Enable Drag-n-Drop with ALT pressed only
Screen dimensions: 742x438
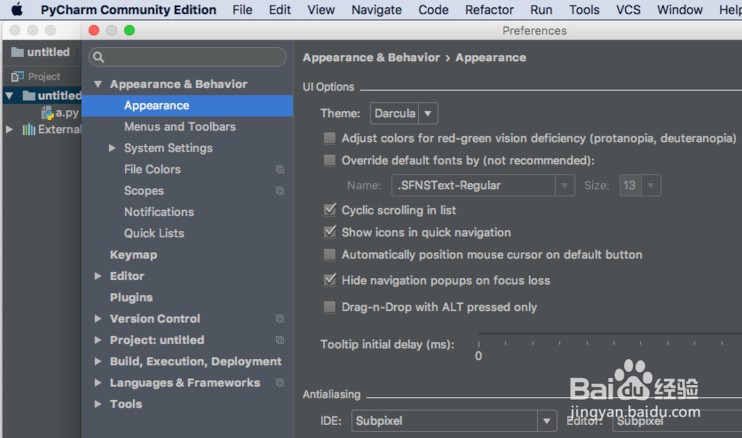pos(330,307)
